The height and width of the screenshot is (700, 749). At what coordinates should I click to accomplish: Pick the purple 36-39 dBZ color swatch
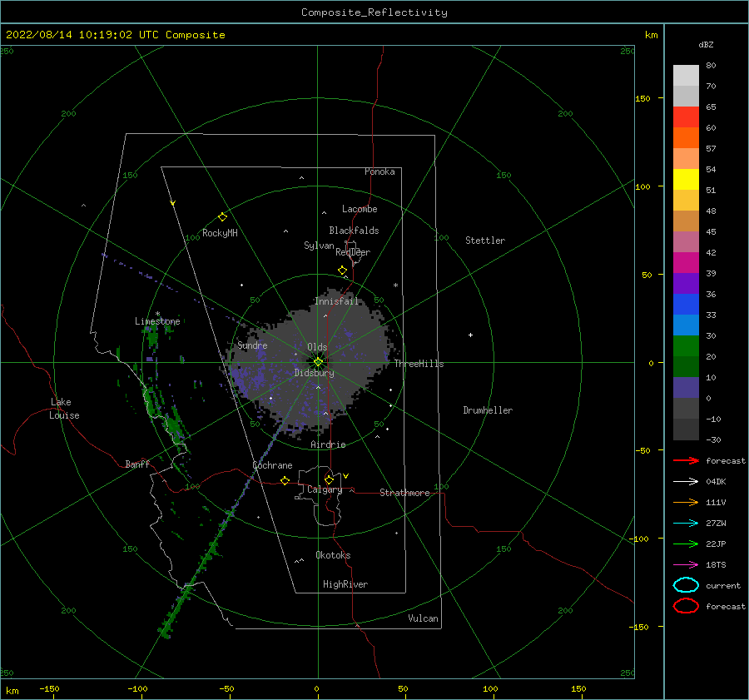[686, 284]
